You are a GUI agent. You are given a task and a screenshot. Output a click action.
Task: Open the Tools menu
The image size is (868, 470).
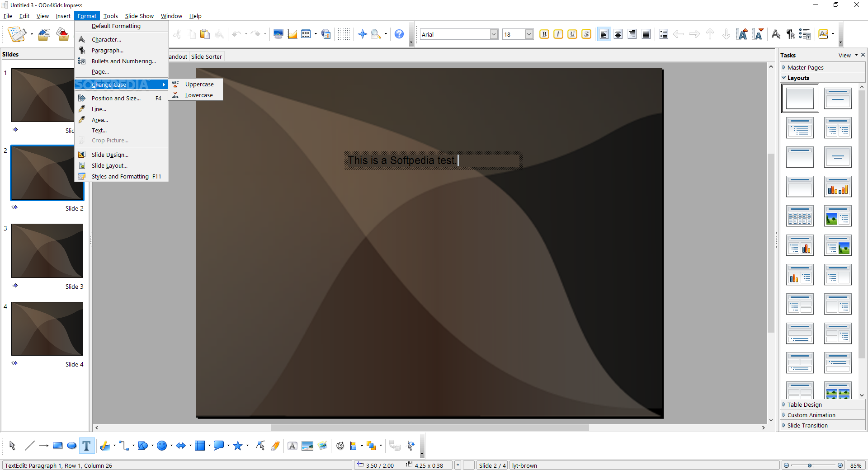click(x=110, y=16)
